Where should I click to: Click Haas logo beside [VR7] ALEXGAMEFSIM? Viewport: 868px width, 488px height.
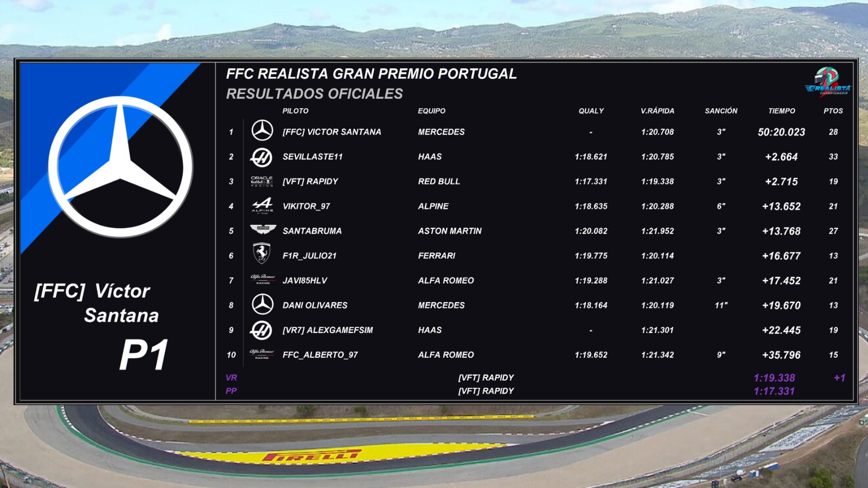click(261, 330)
